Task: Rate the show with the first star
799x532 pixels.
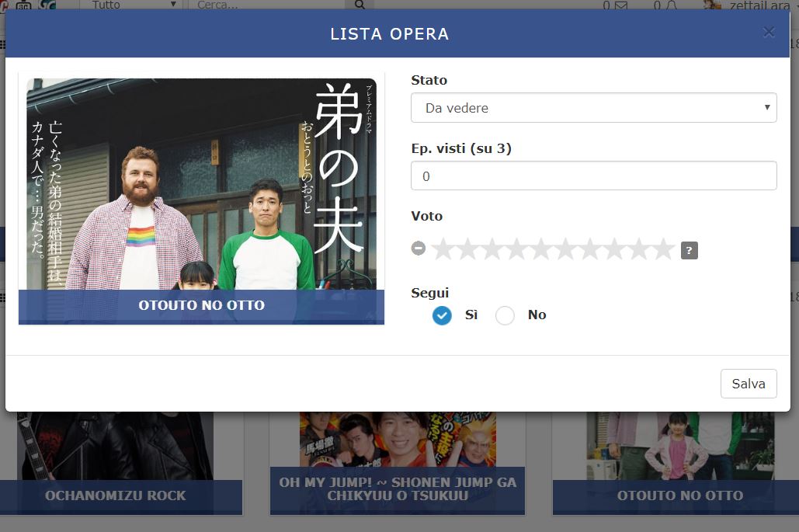Action: [x=443, y=249]
